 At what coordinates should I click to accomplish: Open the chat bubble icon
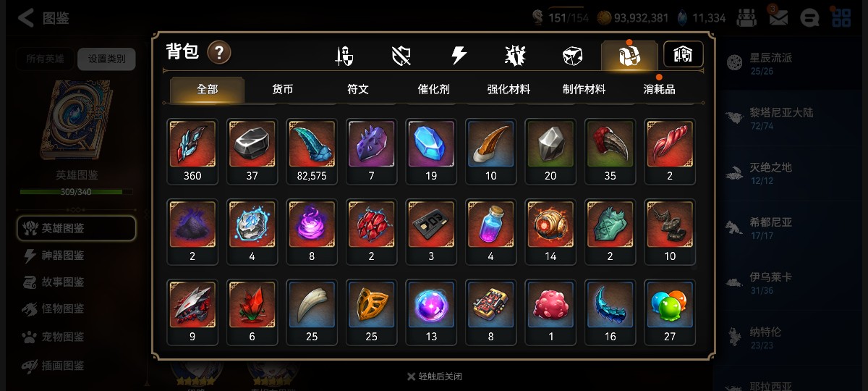[811, 18]
